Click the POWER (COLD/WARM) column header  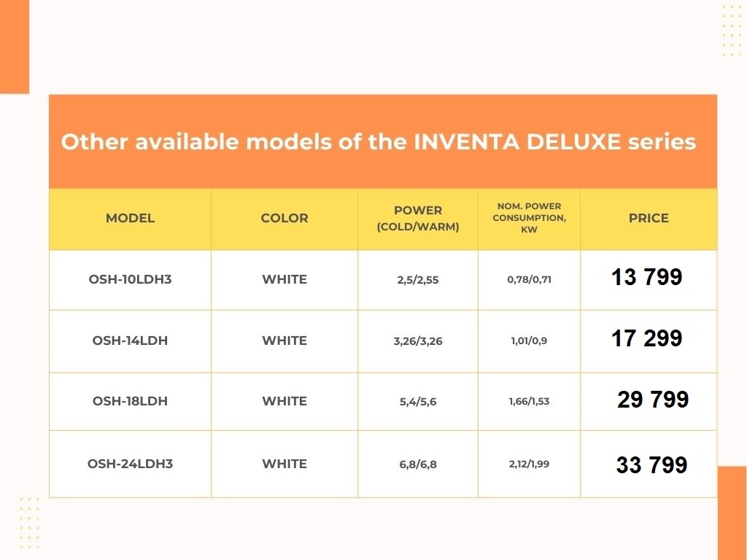(x=418, y=218)
